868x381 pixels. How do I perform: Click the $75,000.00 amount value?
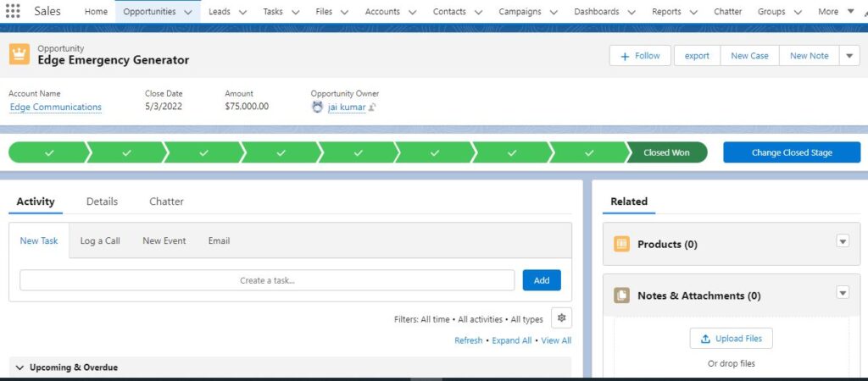pos(247,106)
